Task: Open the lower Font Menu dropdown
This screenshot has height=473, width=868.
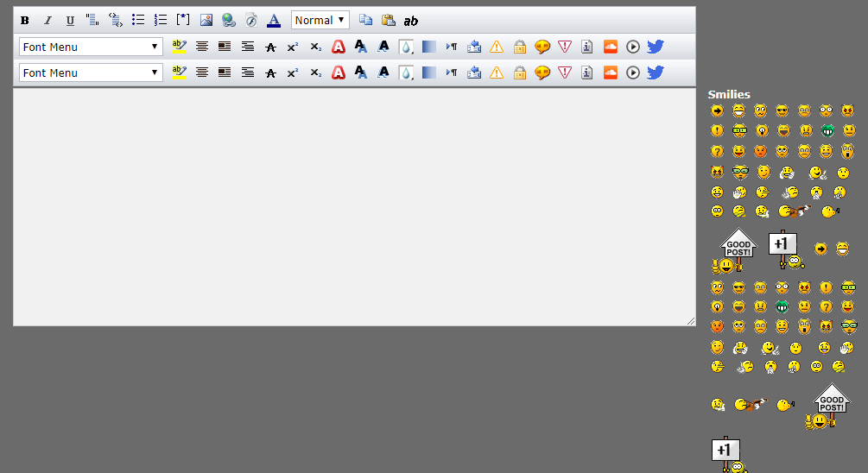Action: point(91,73)
